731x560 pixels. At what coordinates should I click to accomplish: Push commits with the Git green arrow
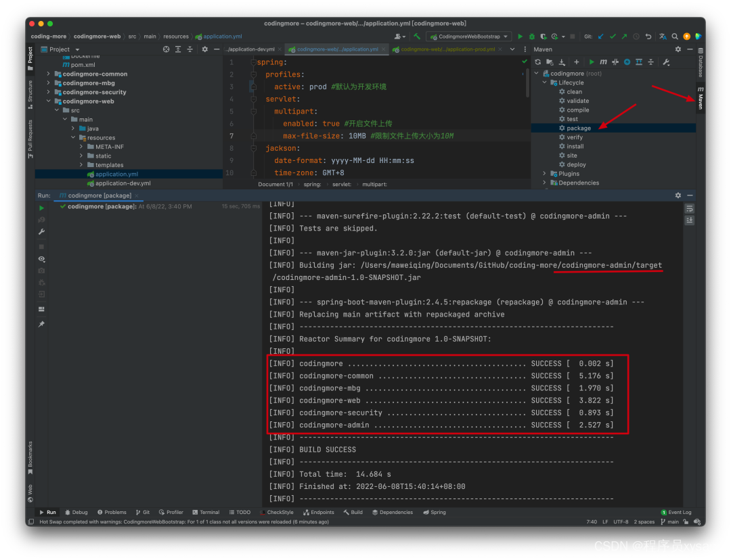pyautogui.click(x=624, y=37)
